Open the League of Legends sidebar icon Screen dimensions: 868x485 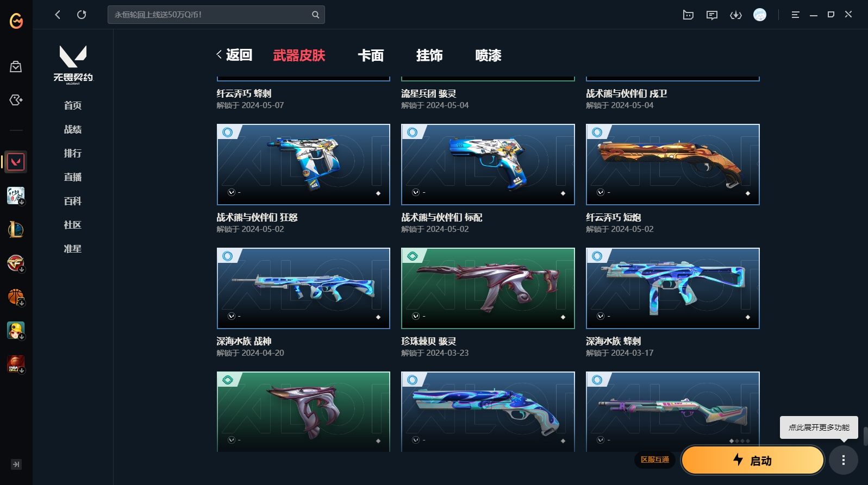pos(16,230)
